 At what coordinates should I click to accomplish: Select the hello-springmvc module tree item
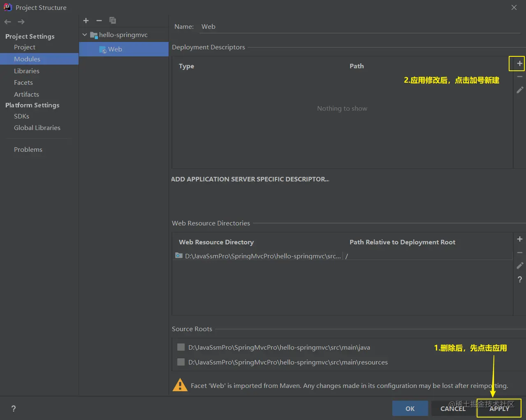click(x=124, y=35)
